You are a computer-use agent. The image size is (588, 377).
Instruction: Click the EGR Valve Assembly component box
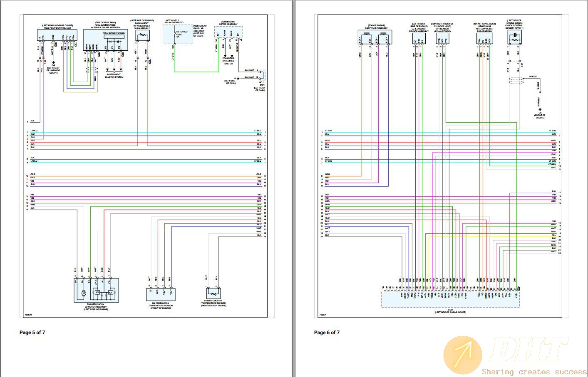[375, 37]
